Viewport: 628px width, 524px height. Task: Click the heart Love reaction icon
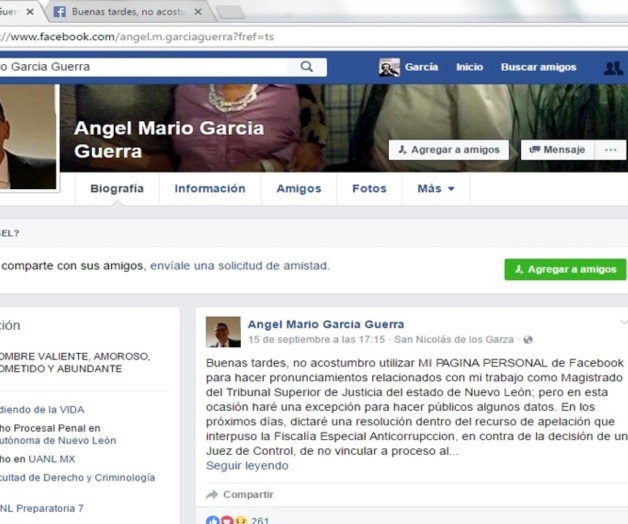click(x=227, y=520)
